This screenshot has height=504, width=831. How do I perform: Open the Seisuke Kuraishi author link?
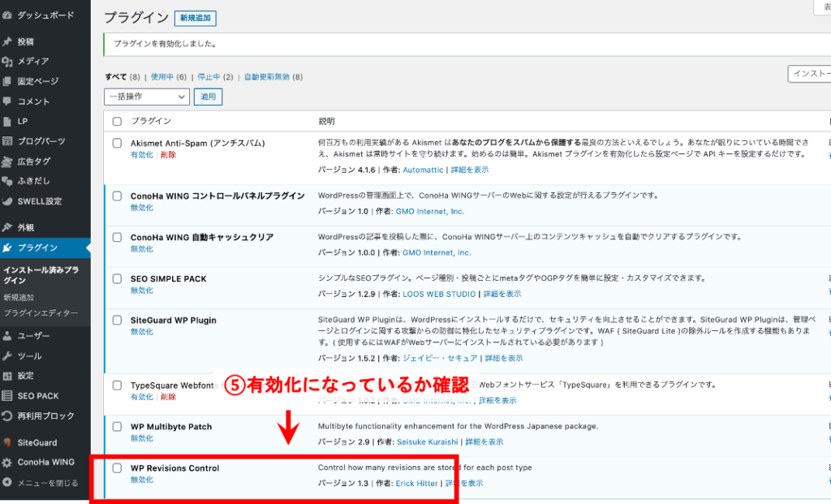427,442
